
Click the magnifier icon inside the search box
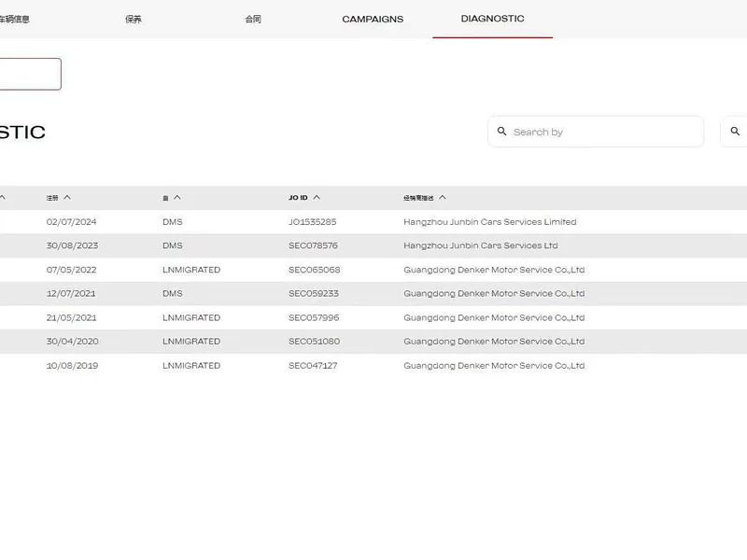click(x=501, y=131)
